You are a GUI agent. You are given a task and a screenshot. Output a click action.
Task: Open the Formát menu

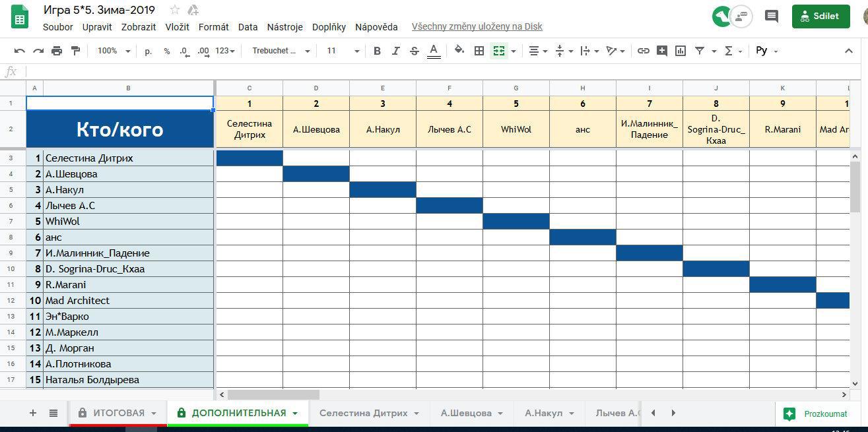(x=213, y=27)
